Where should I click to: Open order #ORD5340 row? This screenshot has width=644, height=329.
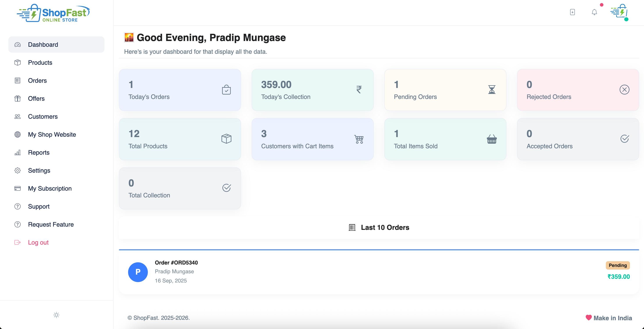click(x=379, y=272)
